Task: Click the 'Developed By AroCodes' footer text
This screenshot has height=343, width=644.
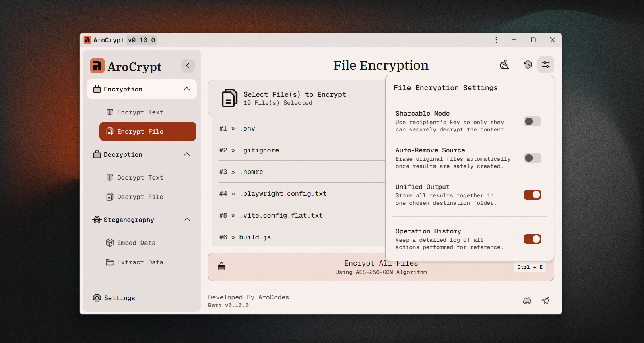Action: 248,297
